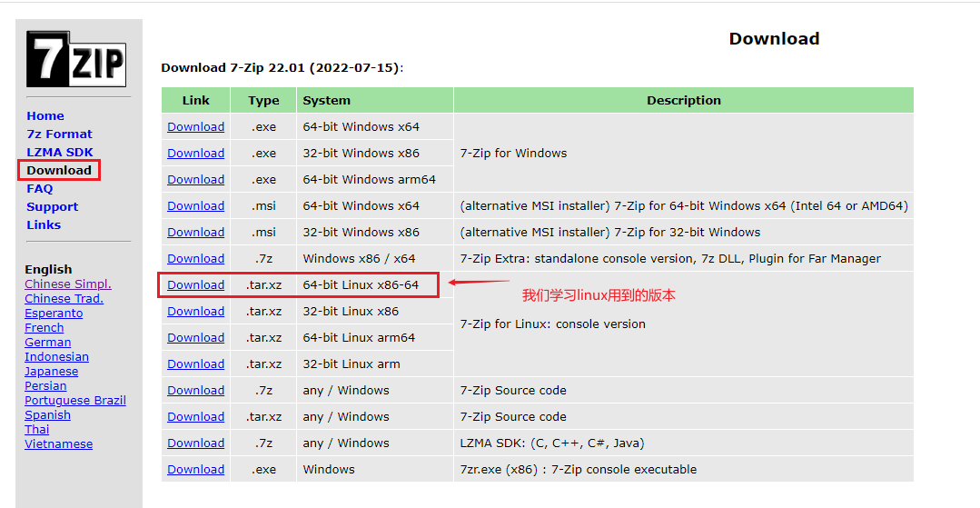
Task: Switch language to German
Action: coord(47,343)
